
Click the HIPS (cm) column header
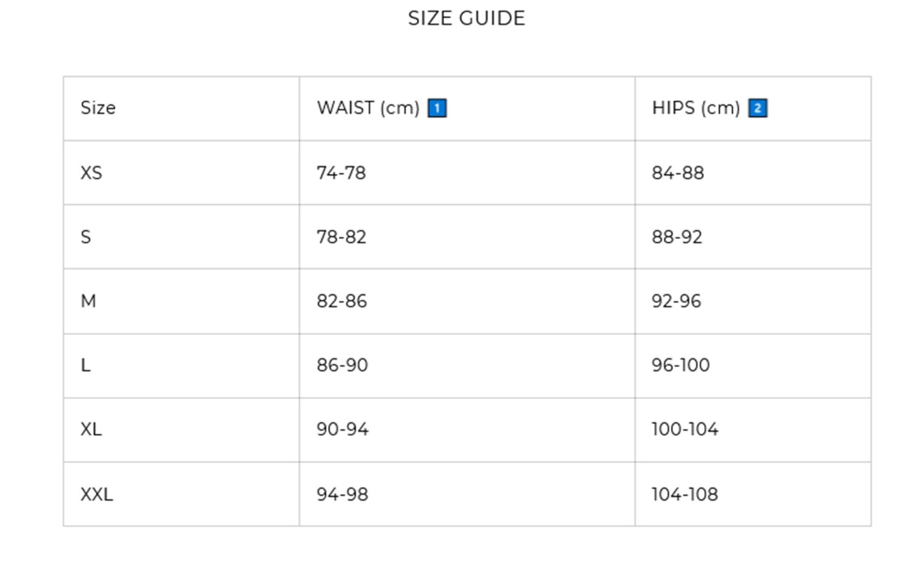point(696,108)
